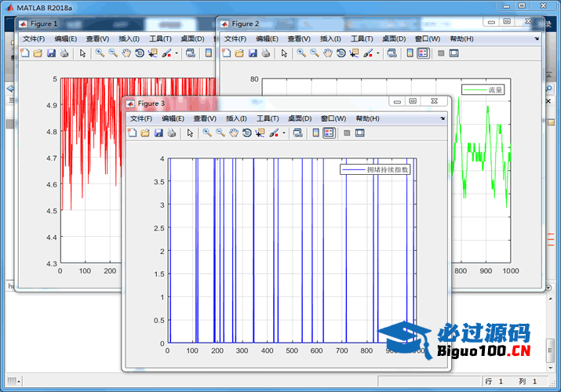Select Data Cursor tool in Figure 3

point(260,133)
